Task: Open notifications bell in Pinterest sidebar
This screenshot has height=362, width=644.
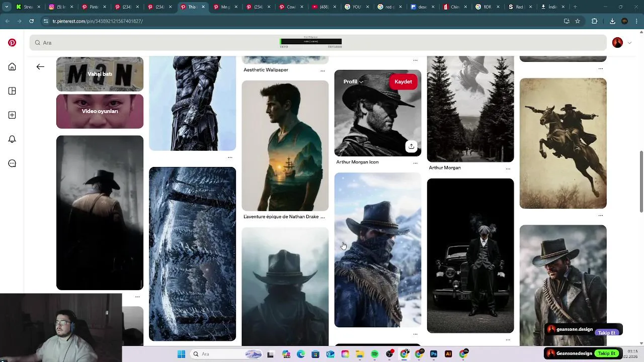Action: (x=12, y=139)
